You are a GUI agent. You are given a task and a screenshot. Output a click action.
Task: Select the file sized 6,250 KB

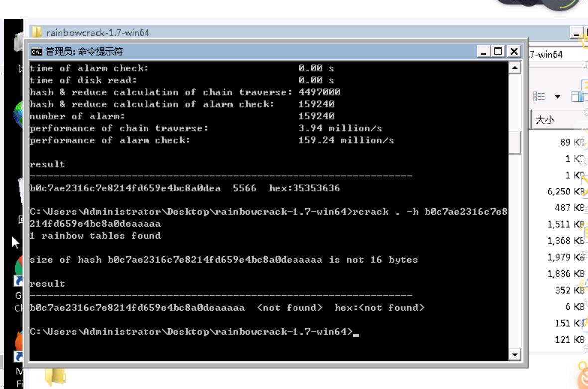point(566,192)
